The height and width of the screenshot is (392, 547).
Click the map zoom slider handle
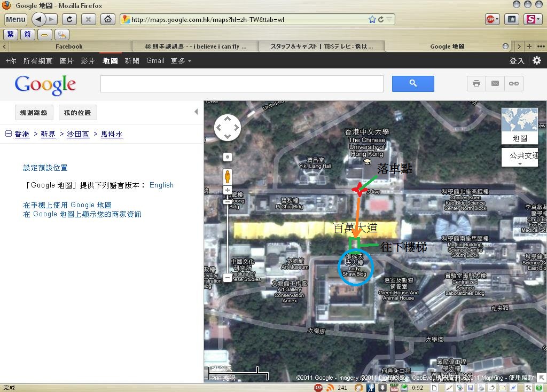[x=228, y=201]
